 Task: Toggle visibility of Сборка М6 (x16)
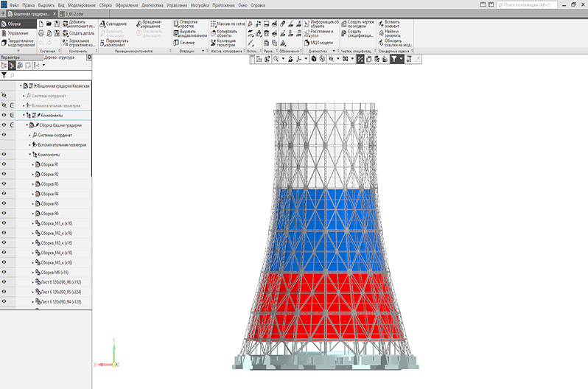(x=4, y=272)
